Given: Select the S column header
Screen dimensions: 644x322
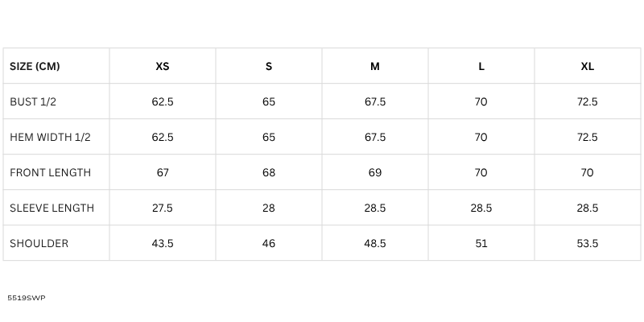Looking at the screenshot, I should click(x=269, y=66).
